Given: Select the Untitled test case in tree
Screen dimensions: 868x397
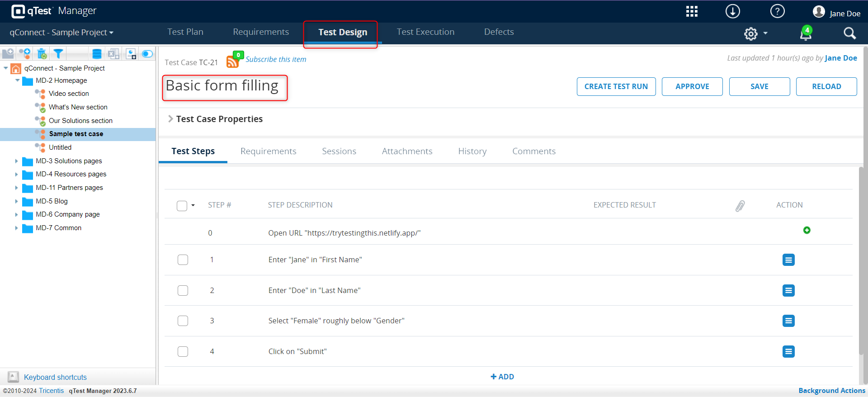Looking at the screenshot, I should [x=60, y=147].
